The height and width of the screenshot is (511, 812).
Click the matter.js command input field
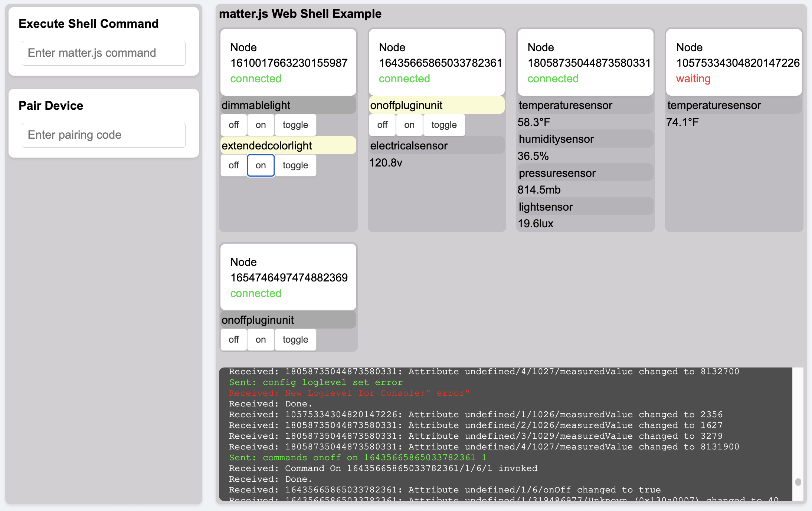(104, 53)
